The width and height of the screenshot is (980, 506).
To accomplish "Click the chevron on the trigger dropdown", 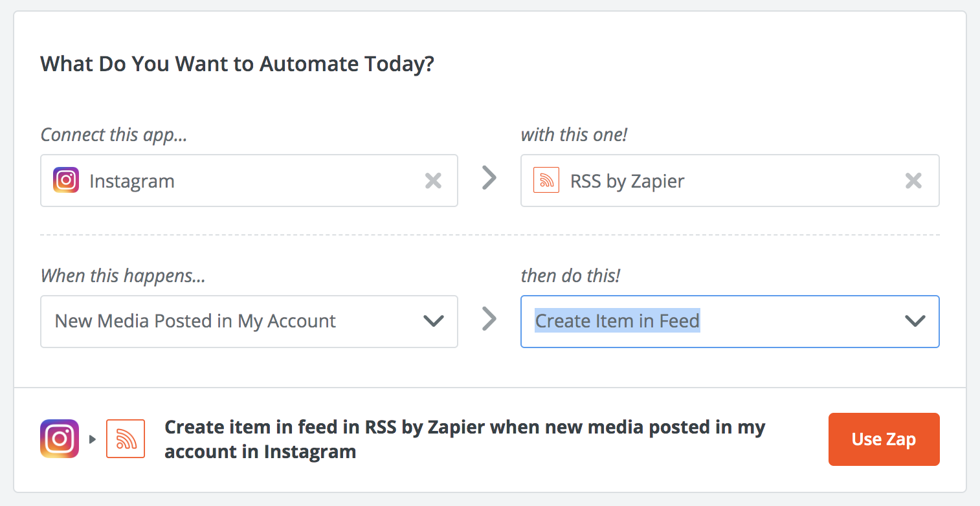I will click(x=432, y=321).
